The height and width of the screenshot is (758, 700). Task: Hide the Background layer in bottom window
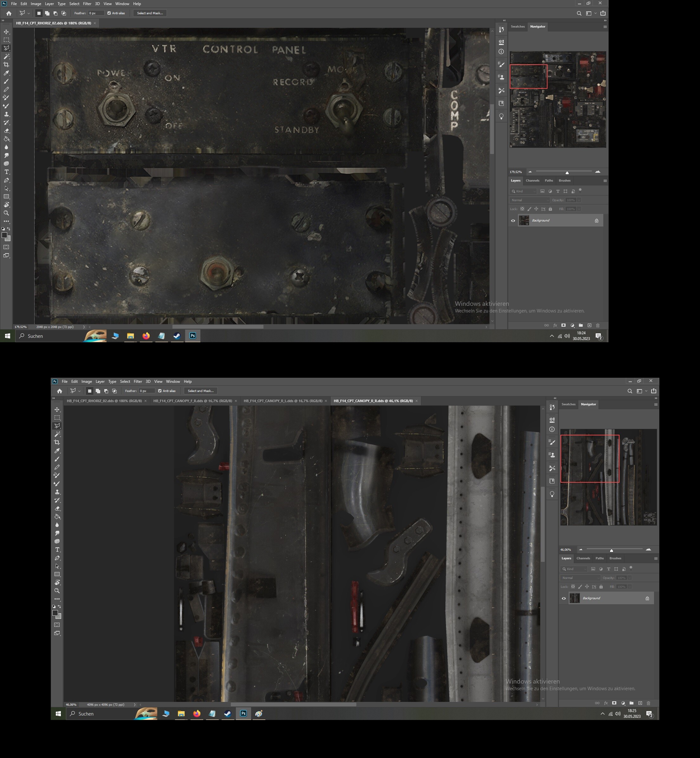tap(564, 599)
